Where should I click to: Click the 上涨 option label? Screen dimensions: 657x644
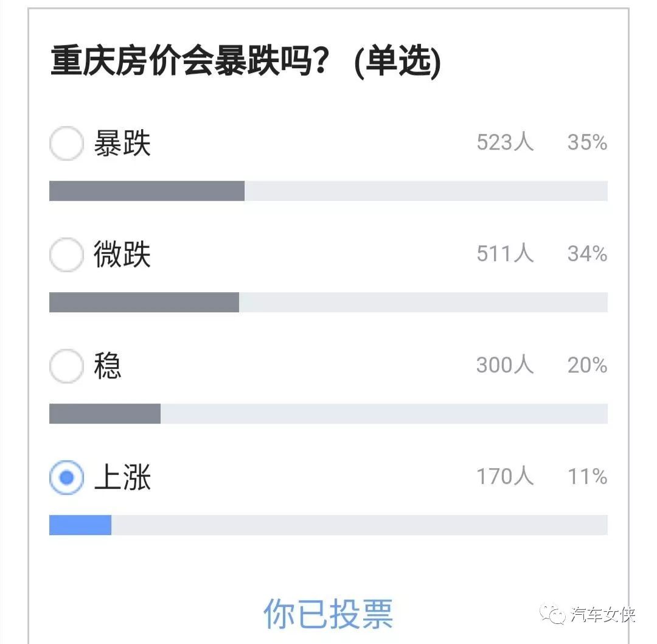(x=122, y=477)
